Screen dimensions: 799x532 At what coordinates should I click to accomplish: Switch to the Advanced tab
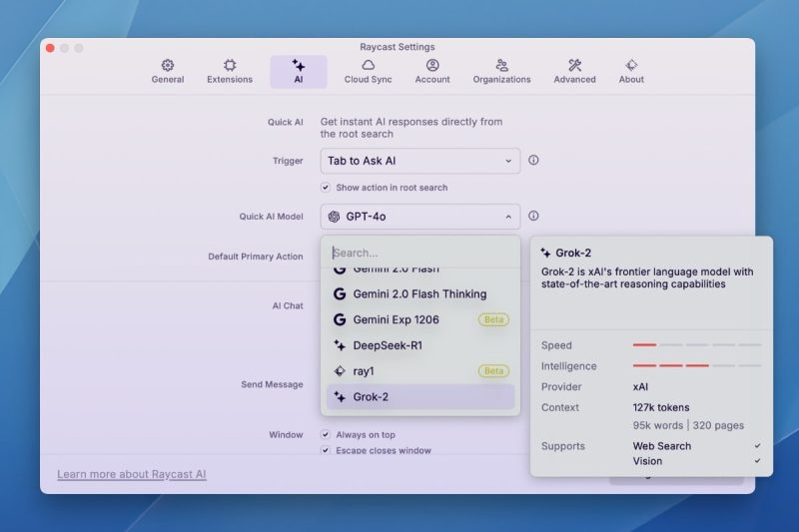[575, 71]
